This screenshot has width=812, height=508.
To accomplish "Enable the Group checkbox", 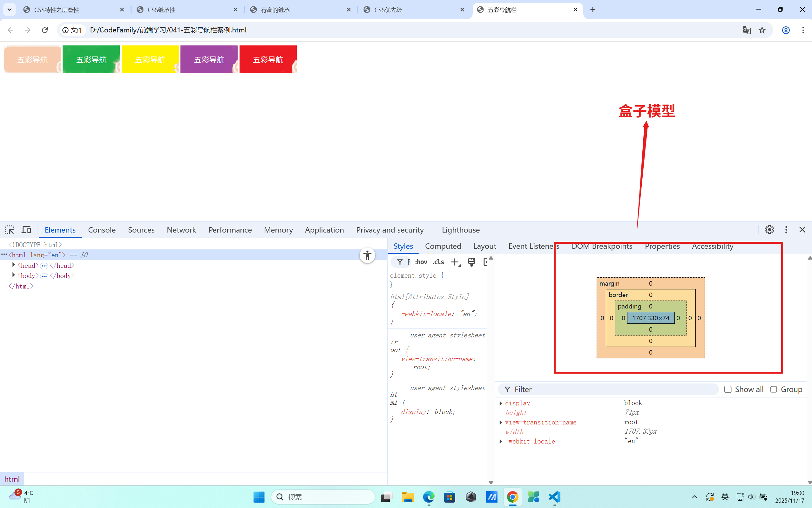I will tap(774, 389).
